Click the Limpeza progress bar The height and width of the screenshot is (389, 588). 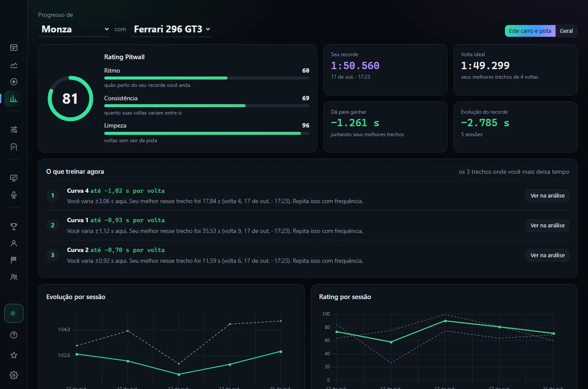click(x=207, y=134)
